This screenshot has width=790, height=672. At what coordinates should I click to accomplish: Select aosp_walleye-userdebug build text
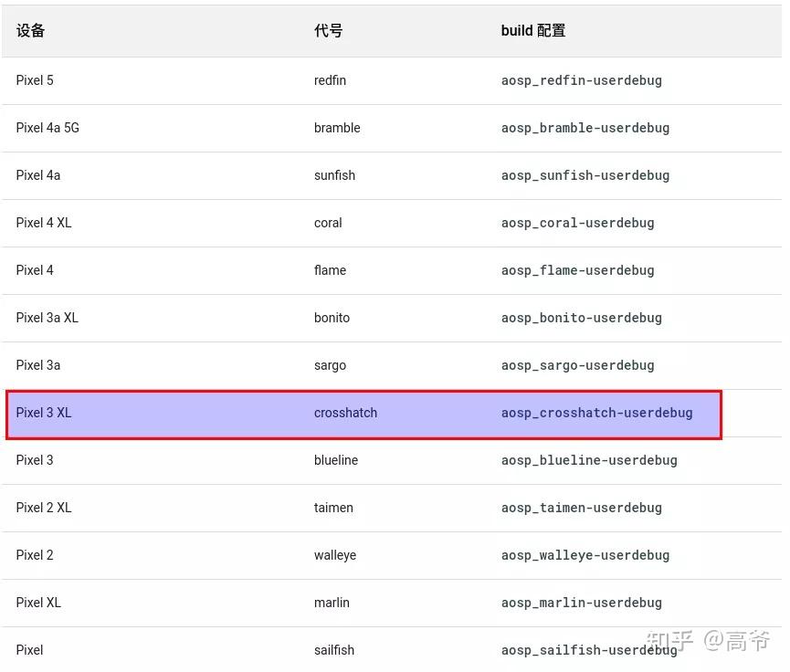(x=585, y=555)
